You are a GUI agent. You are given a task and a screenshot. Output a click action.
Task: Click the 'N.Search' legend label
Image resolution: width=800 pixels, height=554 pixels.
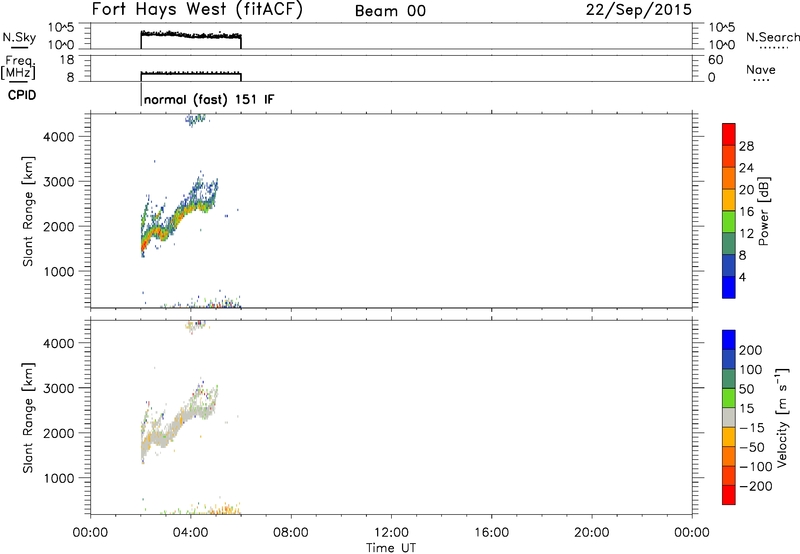coord(772,37)
